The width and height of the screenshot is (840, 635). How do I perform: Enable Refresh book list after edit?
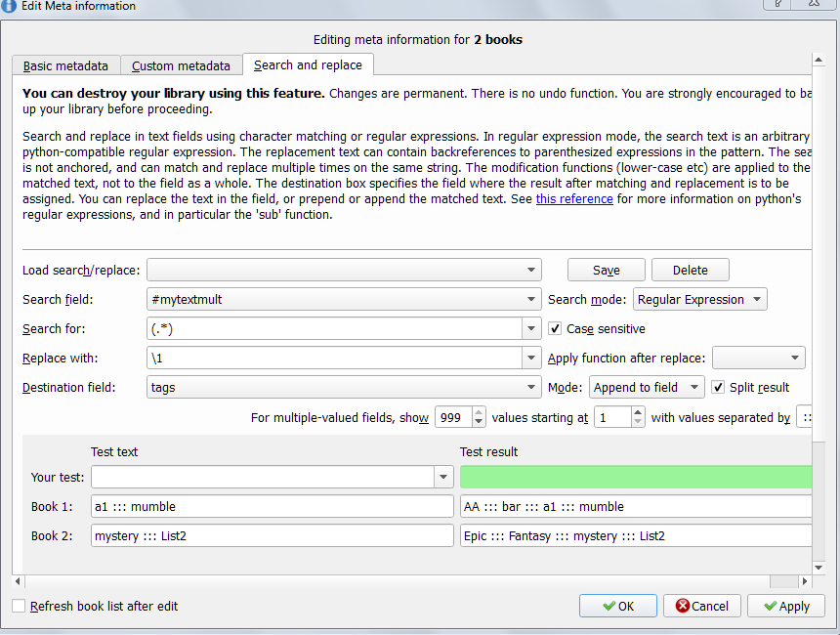point(19,606)
